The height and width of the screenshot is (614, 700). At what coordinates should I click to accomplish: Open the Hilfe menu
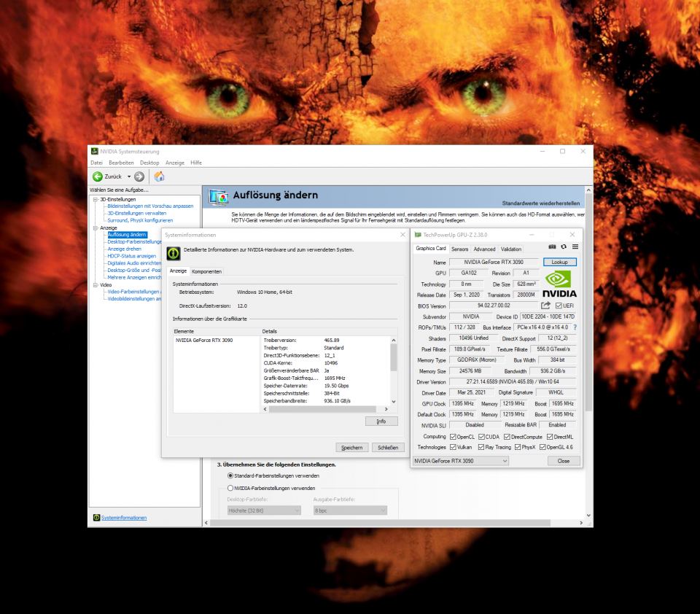[x=196, y=163]
